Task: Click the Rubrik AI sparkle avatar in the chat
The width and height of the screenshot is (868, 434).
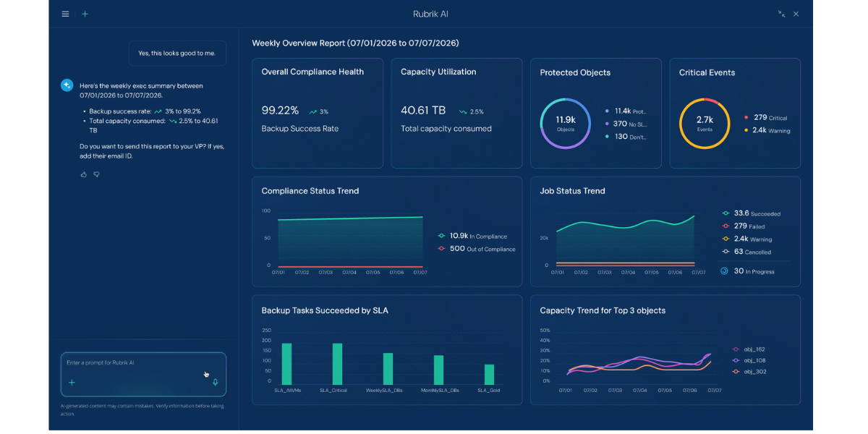Action: 67,85
